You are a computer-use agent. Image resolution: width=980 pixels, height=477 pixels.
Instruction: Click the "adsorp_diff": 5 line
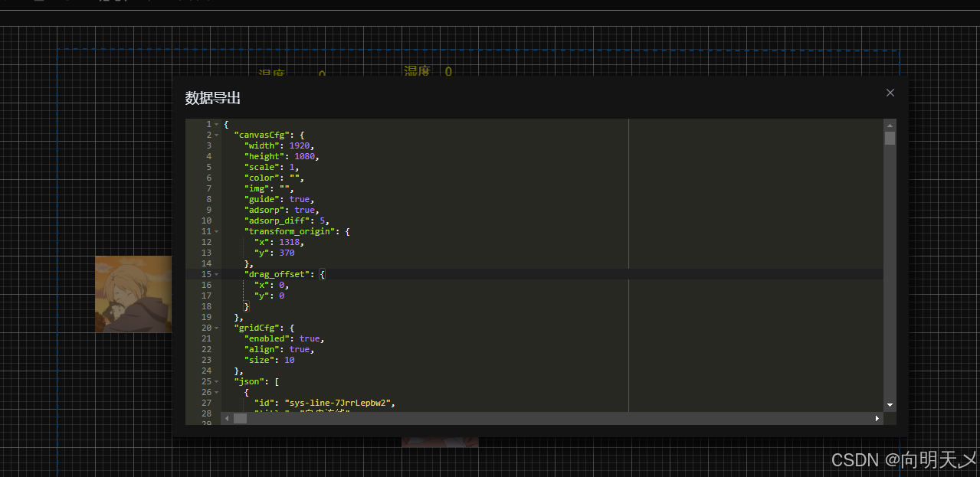click(x=287, y=221)
